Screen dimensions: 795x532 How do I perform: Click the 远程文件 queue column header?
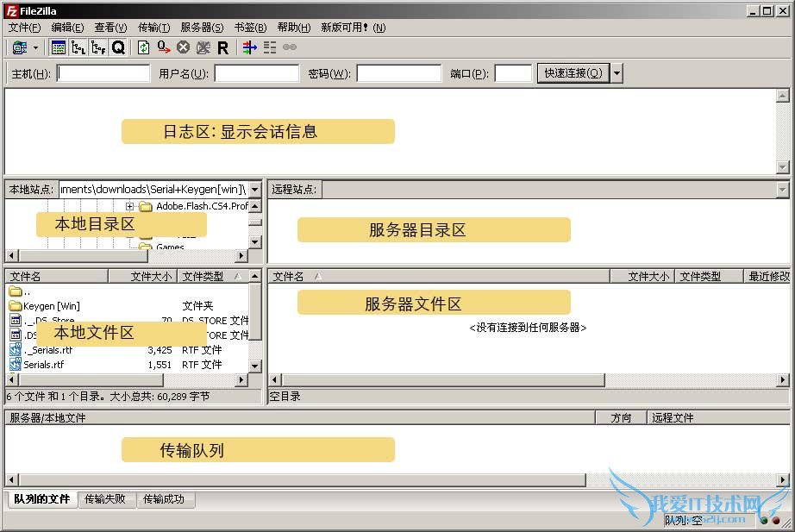[719, 418]
